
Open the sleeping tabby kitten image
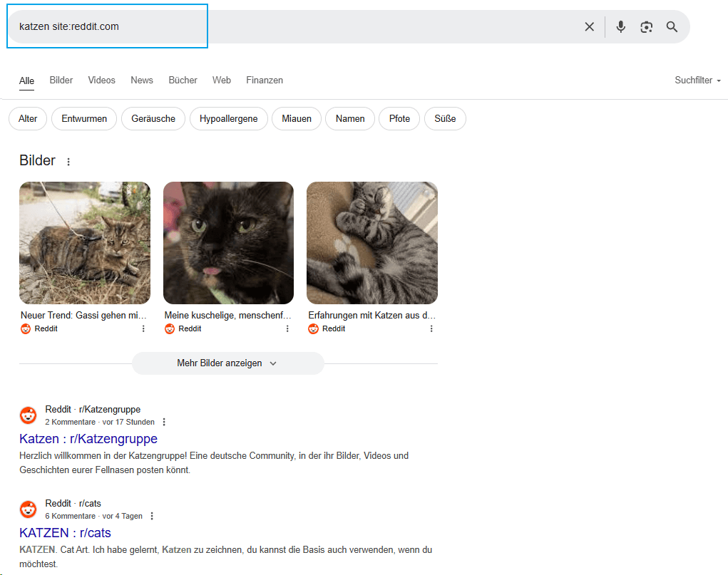click(x=372, y=243)
